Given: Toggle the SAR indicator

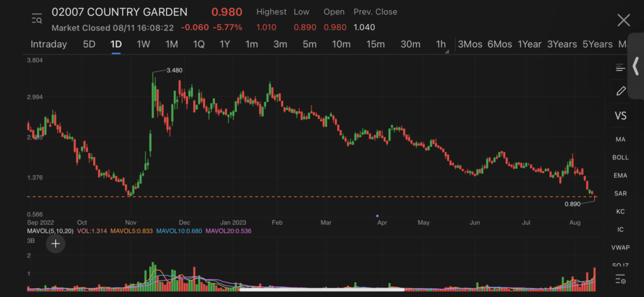Looking at the screenshot, I should pos(620,193).
